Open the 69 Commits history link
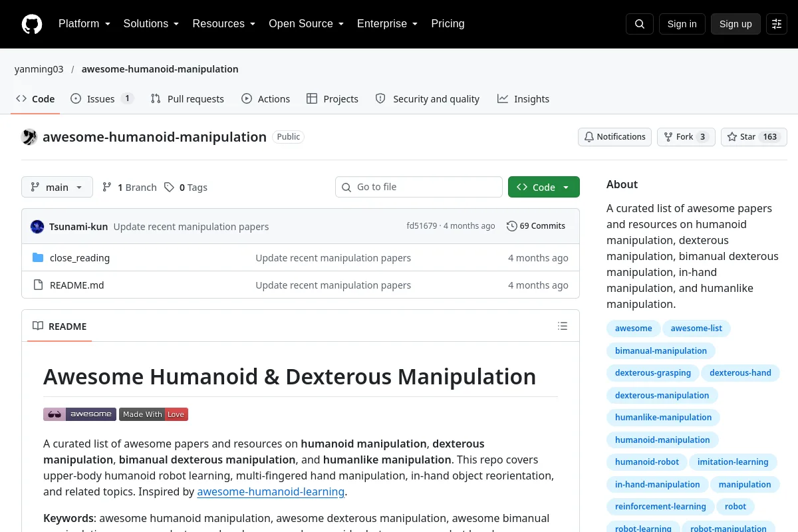Screen dimensions: 798x532 point(536,226)
